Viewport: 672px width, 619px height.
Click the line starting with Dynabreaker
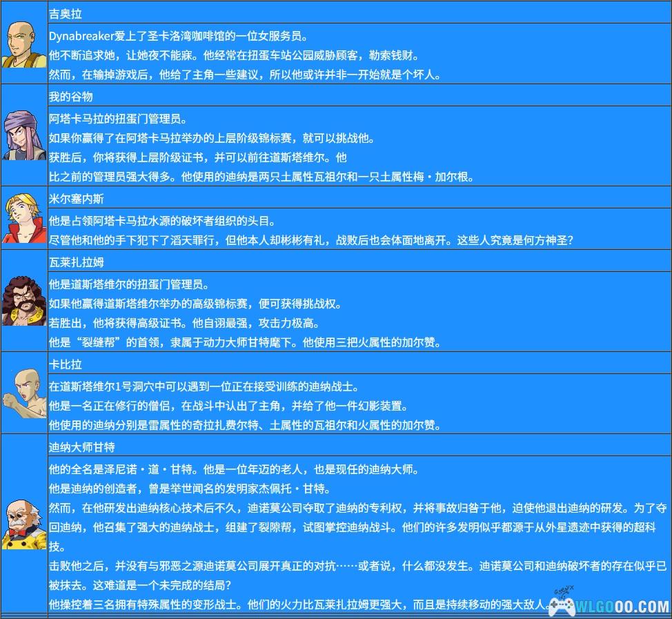tap(179, 36)
